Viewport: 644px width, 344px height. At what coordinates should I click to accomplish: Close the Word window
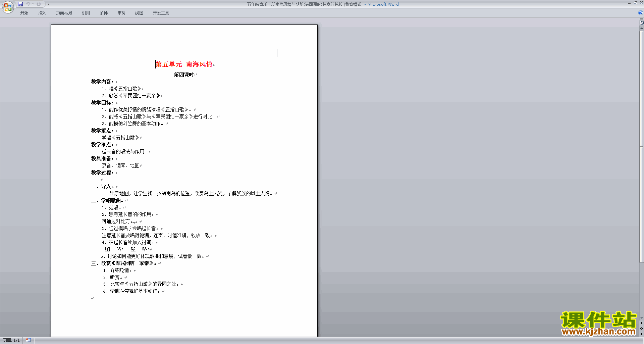point(641,3)
